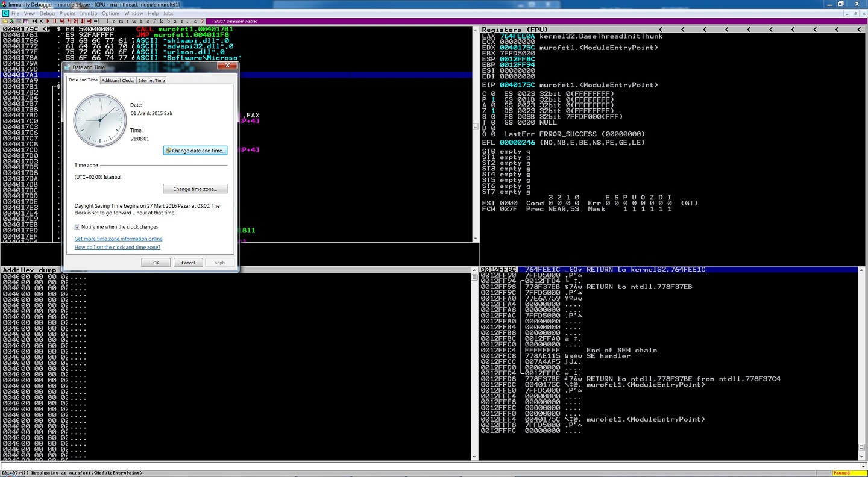Open the Threads window with the 't' button
This screenshot has width=868, height=477.
128,21
